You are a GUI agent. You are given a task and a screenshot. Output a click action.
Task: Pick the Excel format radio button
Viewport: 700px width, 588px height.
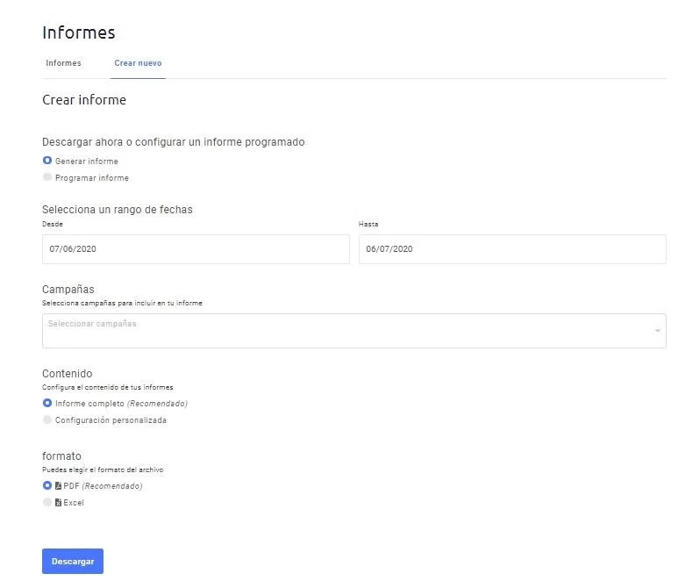pos(46,502)
